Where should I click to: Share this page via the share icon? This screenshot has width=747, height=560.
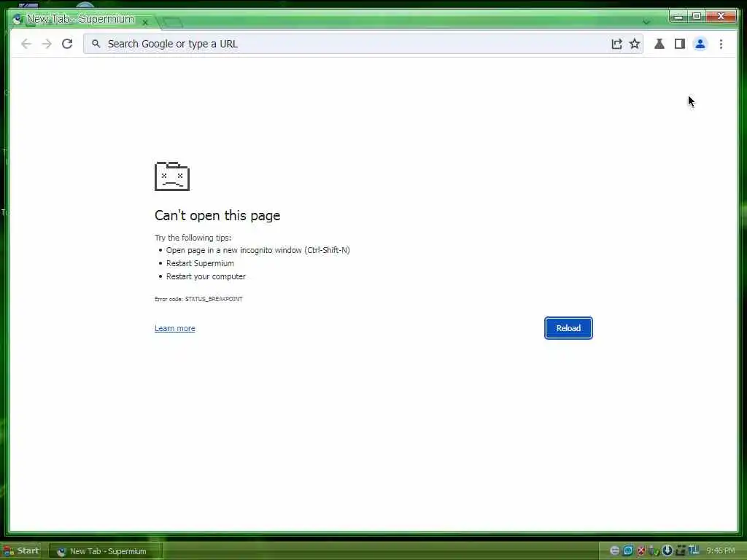(616, 44)
